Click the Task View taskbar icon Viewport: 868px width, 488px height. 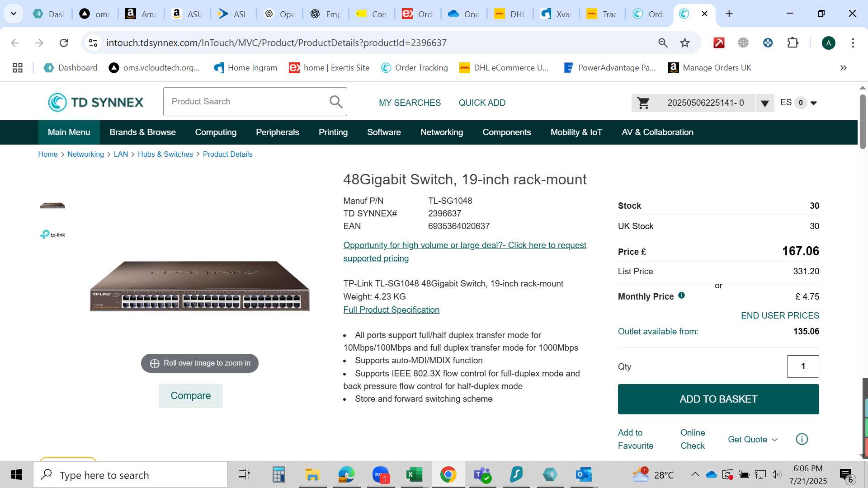pos(244,475)
